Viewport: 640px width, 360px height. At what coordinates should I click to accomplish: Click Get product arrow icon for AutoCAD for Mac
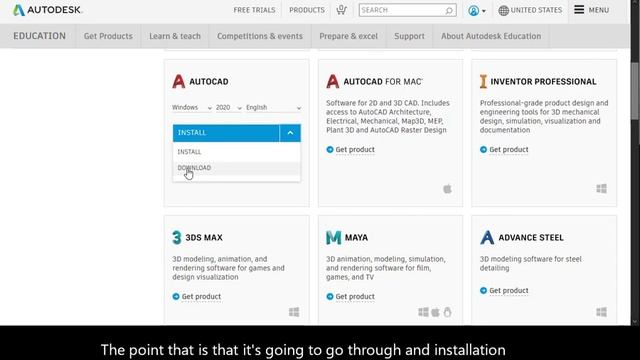[330, 149]
